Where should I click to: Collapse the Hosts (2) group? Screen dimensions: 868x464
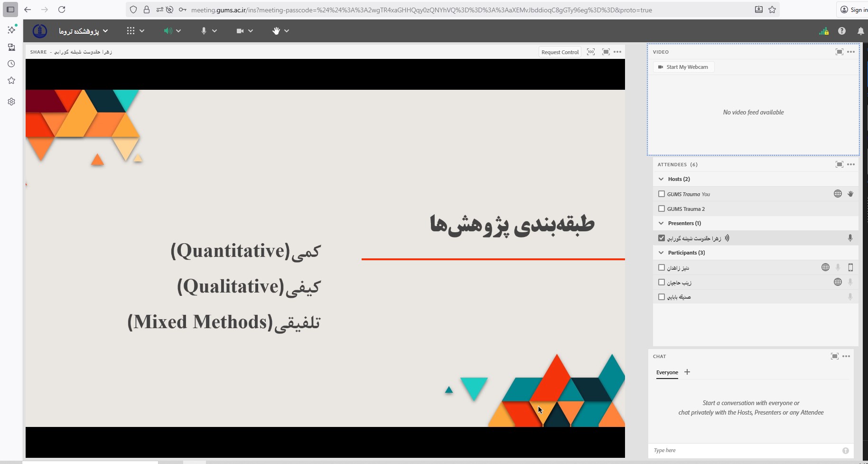[x=661, y=179]
